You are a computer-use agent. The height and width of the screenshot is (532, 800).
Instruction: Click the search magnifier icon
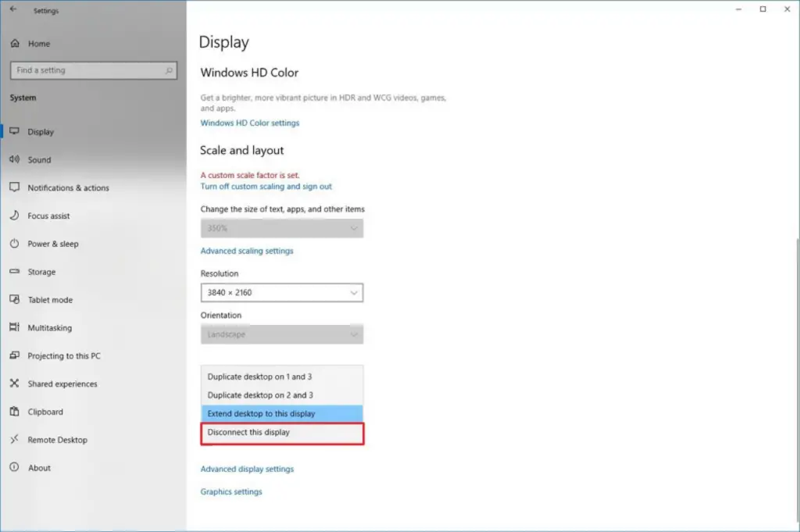coord(169,70)
